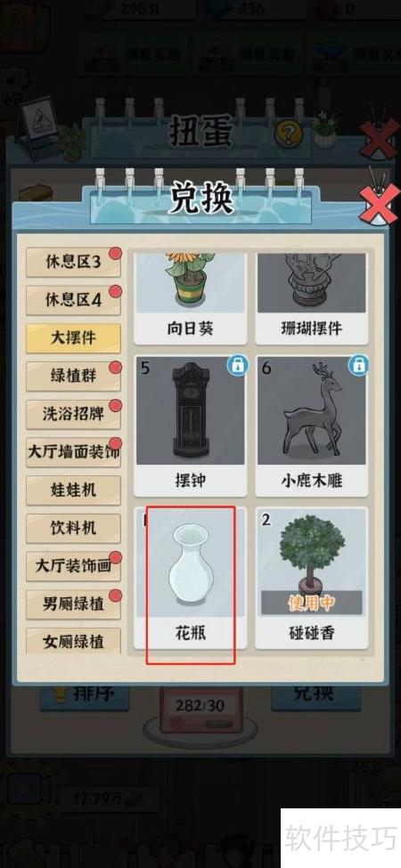Open the 洗浴招牌 category tab
The height and width of the screenshot is (868, 401).
[x=73, y=414]
